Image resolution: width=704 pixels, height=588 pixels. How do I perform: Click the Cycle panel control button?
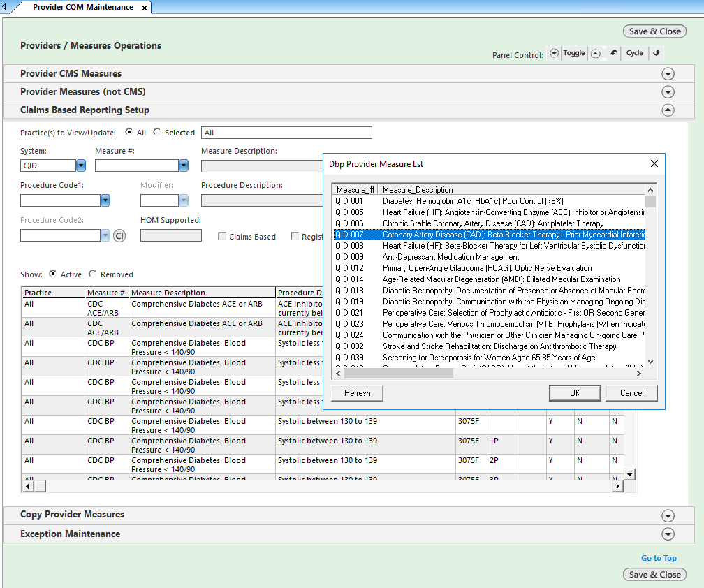point(634,53)
